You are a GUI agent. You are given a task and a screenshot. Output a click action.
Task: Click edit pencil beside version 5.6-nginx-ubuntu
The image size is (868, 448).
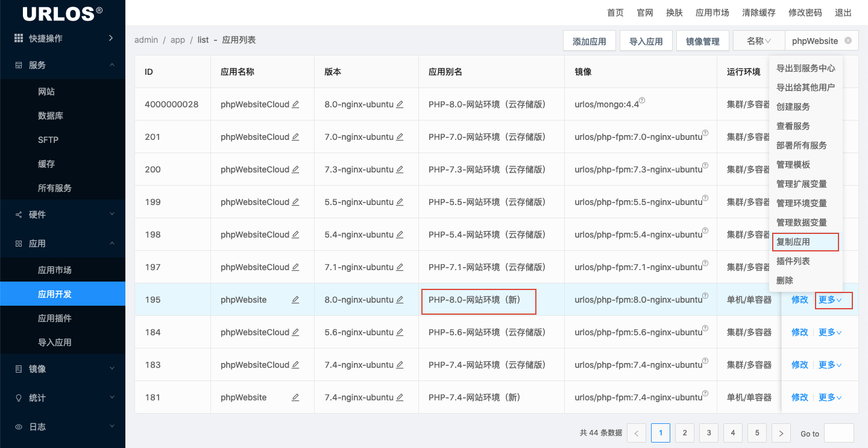click(400, 332)
